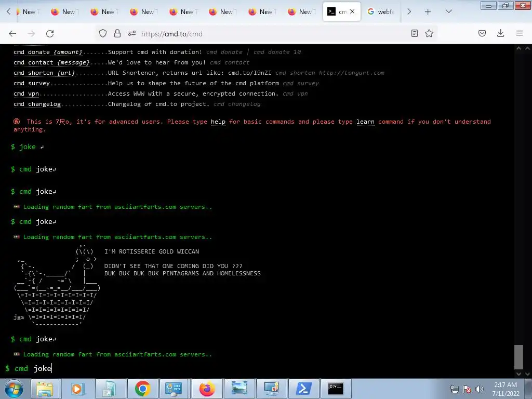Open the shield tracking protection icon
Screen dimensions: 532x399
point(103,33)
